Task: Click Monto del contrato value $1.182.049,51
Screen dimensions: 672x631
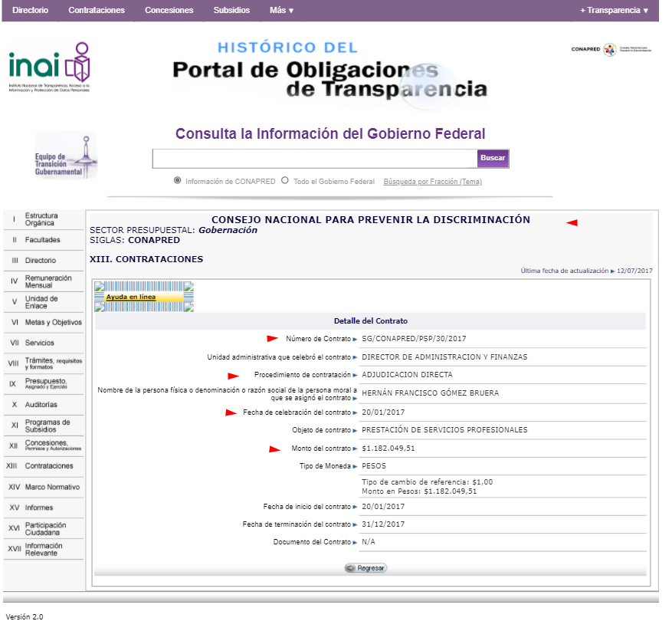Action: point(388,449)
